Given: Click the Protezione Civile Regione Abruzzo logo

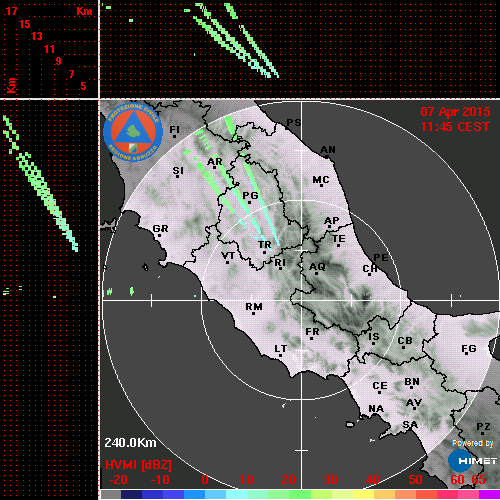Looking at the screenshot, I should coord(133,133).
